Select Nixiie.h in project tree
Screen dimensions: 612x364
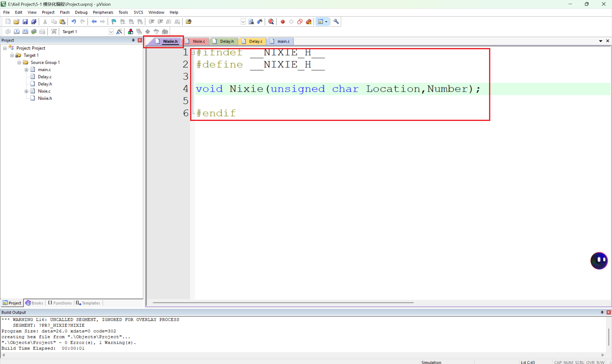pos(45,98)
